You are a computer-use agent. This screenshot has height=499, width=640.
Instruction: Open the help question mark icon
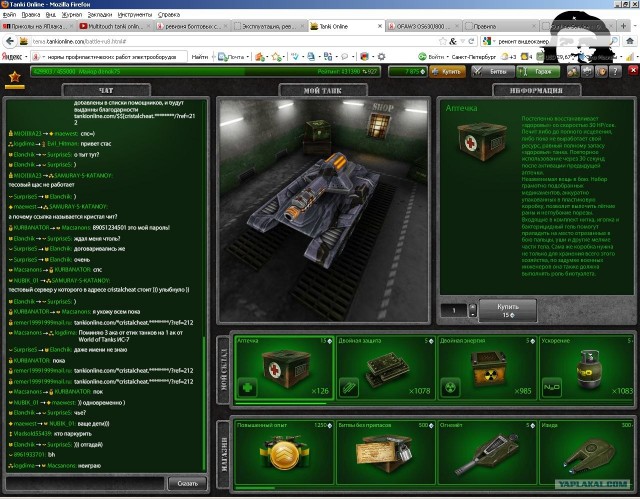(616, 72)
